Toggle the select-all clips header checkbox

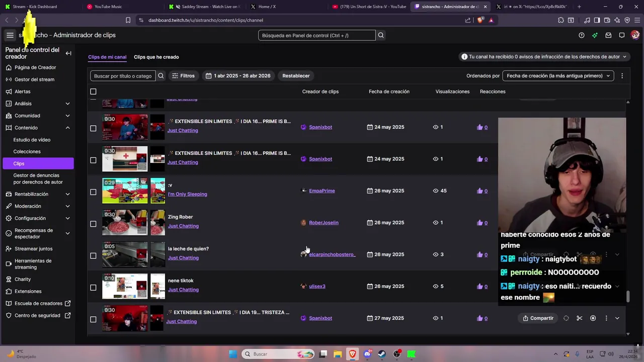coord(93,92)
